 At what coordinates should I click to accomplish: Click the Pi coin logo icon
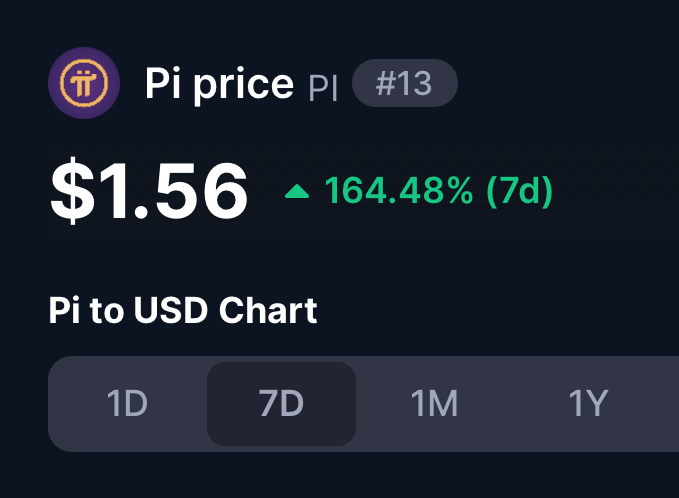click(84, 83)
